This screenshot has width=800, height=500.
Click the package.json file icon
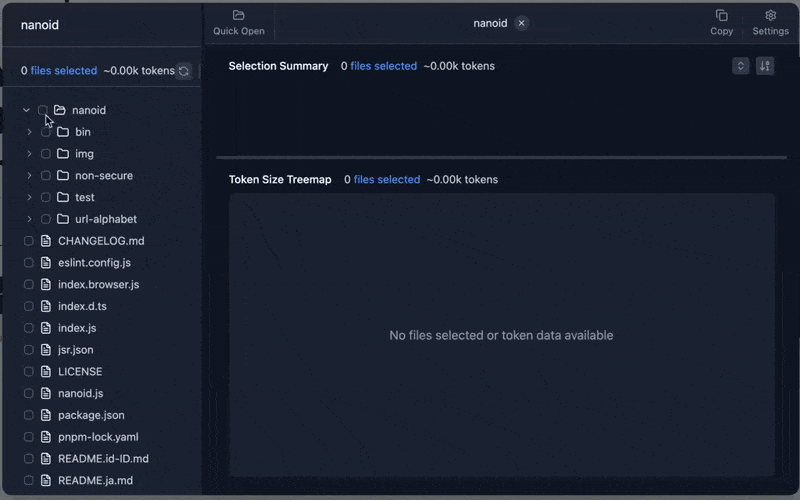pos(46,415)
